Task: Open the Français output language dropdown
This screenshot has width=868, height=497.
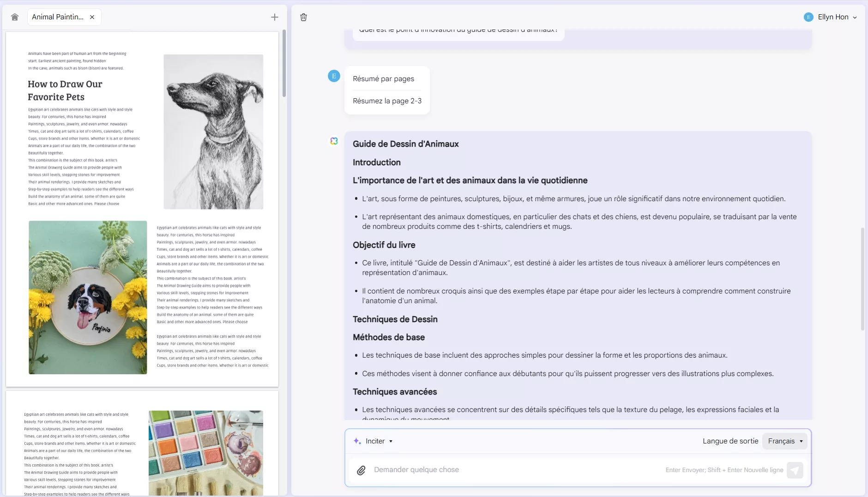Action: (x=784, y=441)
